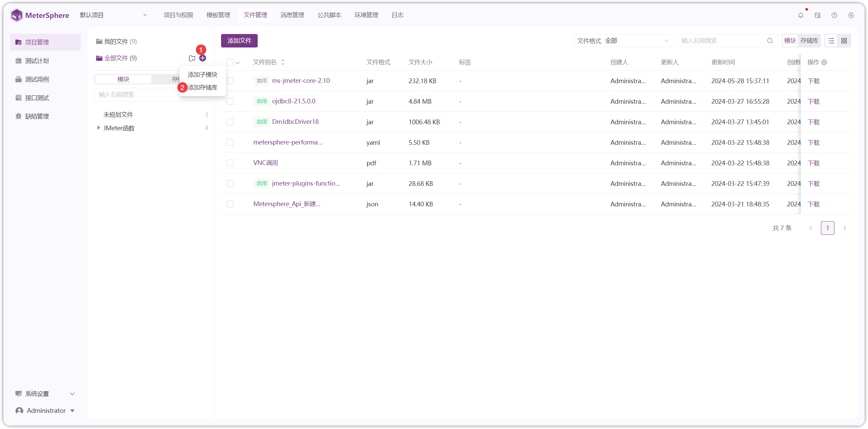Open the notifications bell icon
868x429 pixels.
pos(800,15)
